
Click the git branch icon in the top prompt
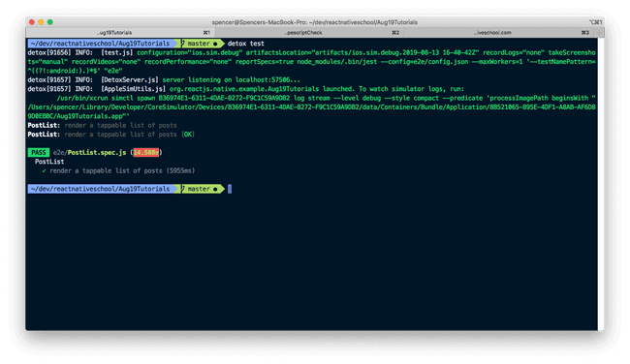(183, 44)
